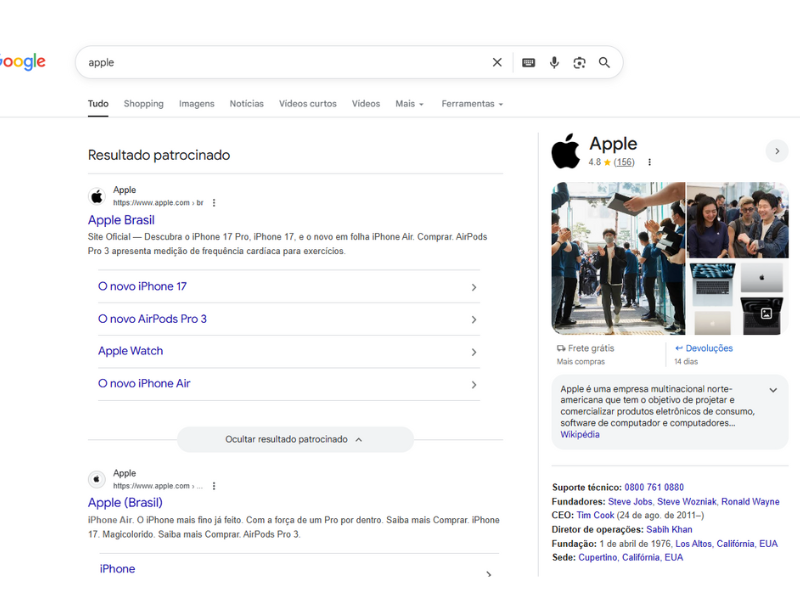This screenshot has width=800, height=600.
Task: Open Los Altos, Califórnia, EUA link
Action: click(727, 544)
